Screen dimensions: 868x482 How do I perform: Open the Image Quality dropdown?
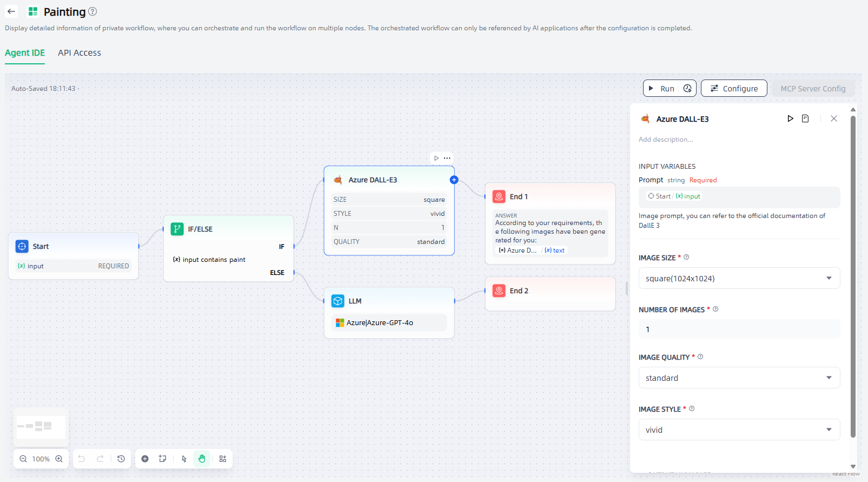coord(739,378)
